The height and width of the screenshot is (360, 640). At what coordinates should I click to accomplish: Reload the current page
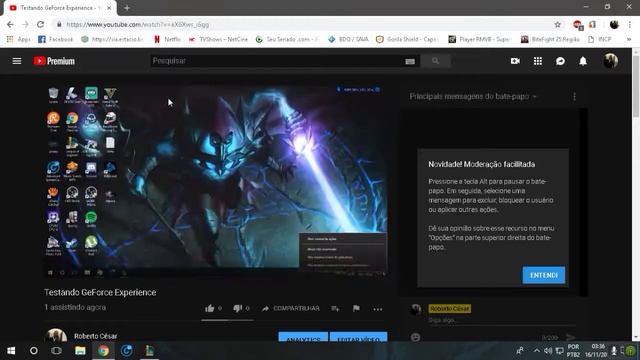[x=40, y=24]
